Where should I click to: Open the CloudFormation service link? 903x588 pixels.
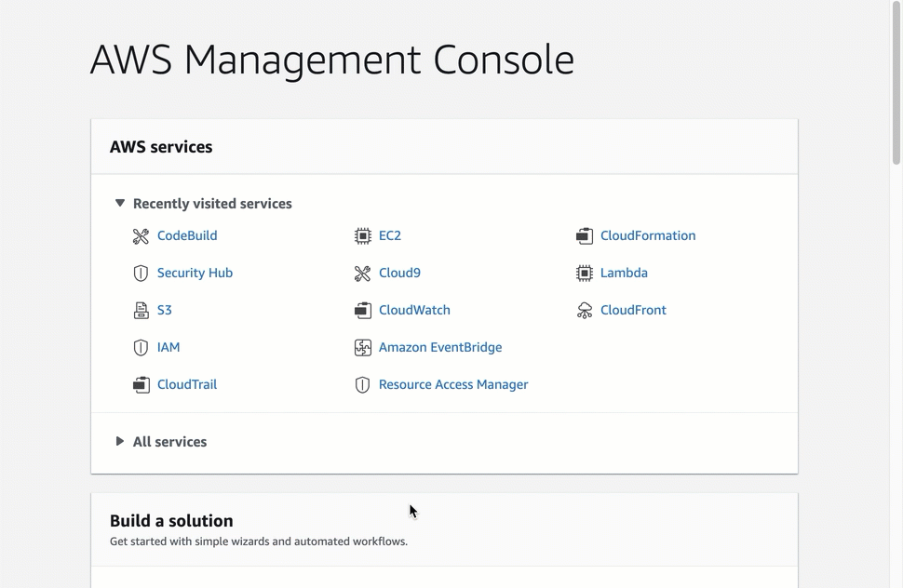click(x=647, y=236)
